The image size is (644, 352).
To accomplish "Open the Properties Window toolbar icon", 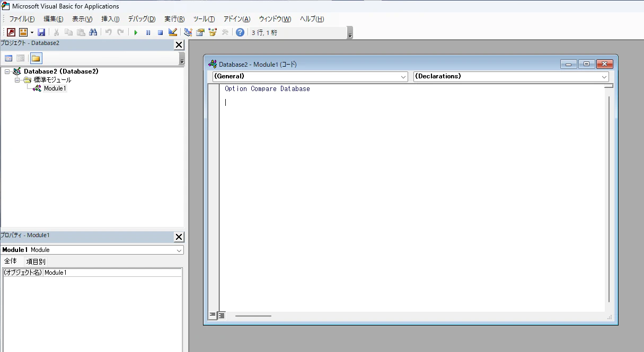I will coord(200,32).
